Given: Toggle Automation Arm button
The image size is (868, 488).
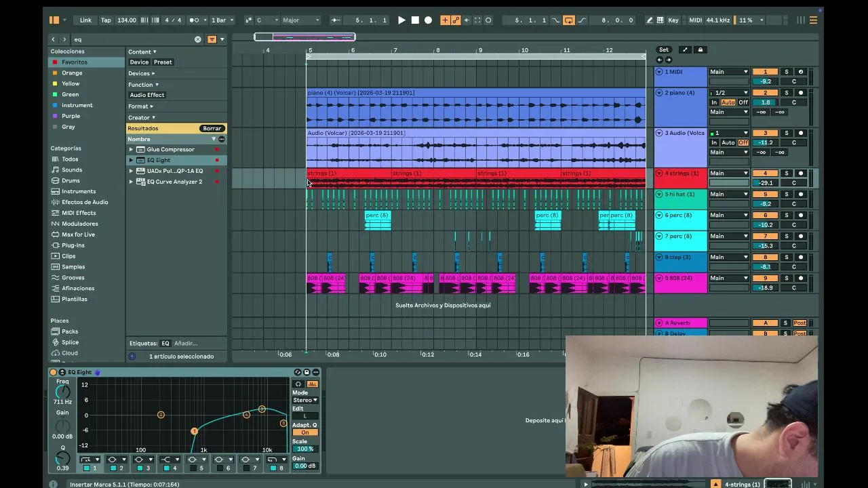Looking at the screenshot, I should pyautogui.click(x=456, y=20).
